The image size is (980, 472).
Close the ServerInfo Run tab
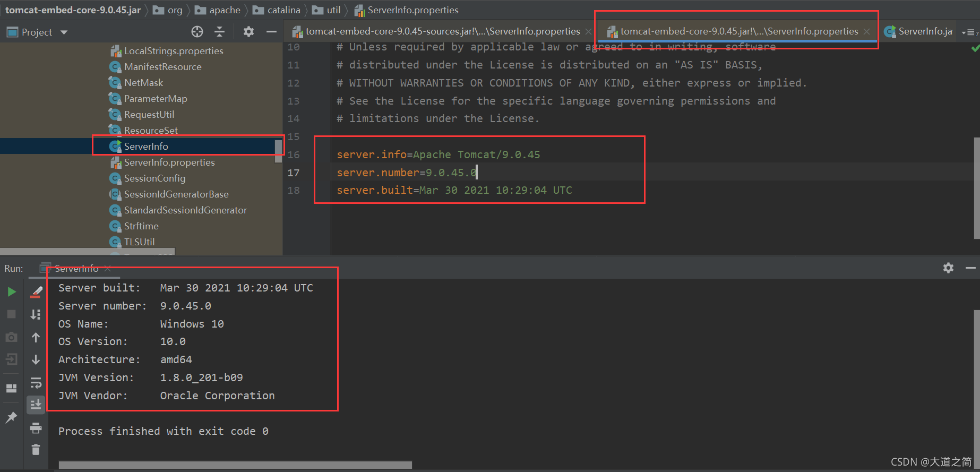click(x=107, y=269)
